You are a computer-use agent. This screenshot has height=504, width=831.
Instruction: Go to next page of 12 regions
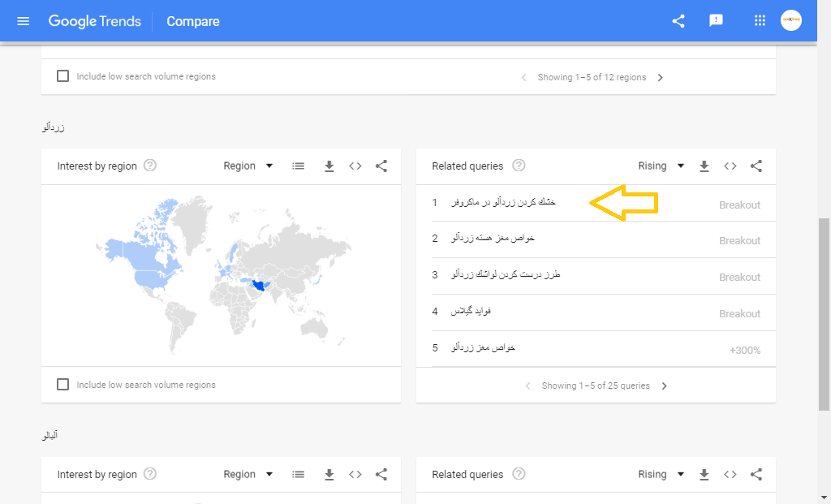point(661,78)
